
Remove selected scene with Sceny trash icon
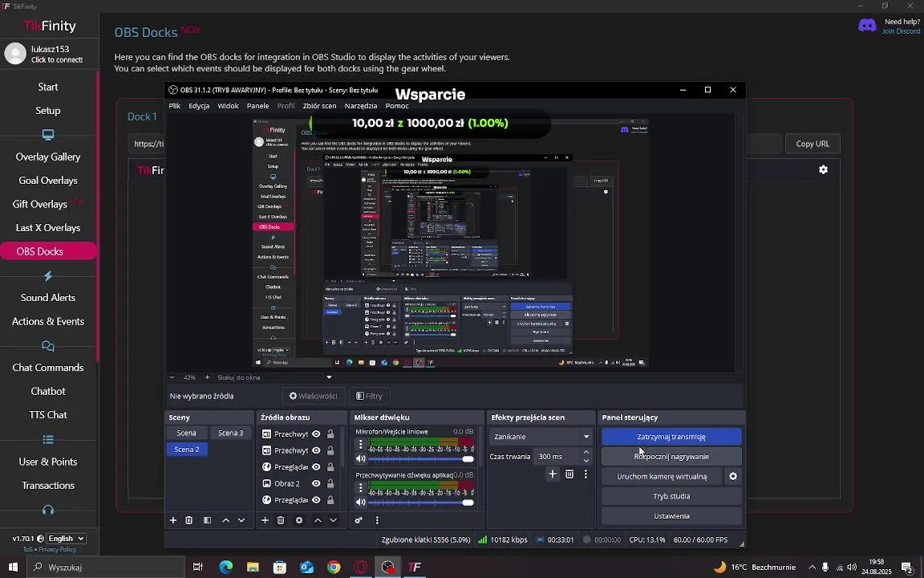[189, 520]
